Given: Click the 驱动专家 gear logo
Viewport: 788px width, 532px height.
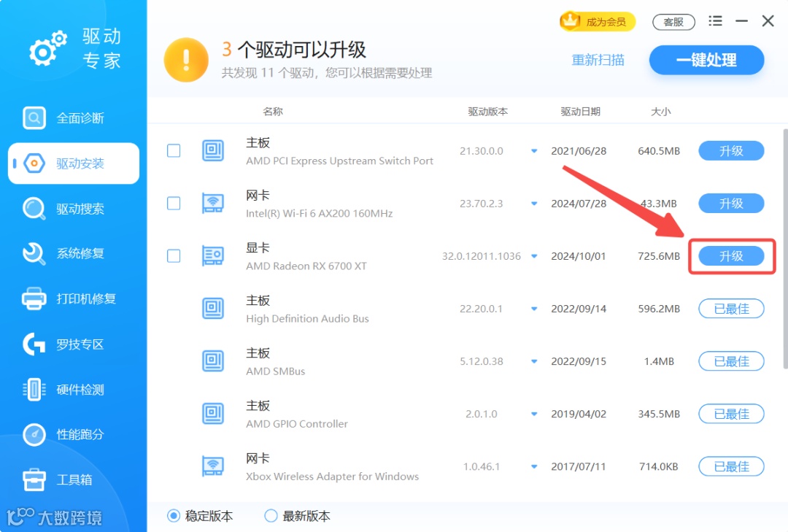Looking at the screenshot, I should tap(48, 48).
